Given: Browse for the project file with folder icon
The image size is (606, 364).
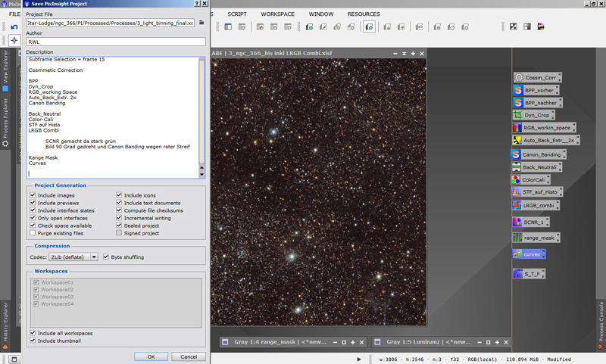Looking at the screenshot, I should pos(201,23).
